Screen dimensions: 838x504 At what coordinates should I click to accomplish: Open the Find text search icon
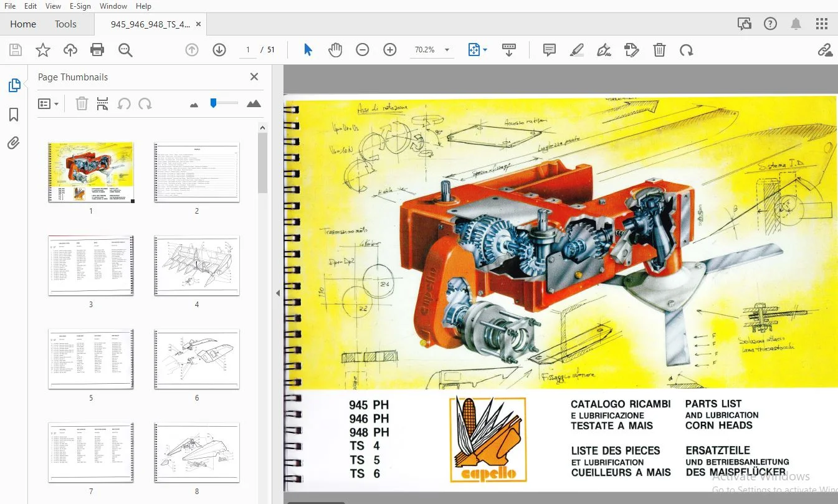pyautogui.click(x=125, y=50)
